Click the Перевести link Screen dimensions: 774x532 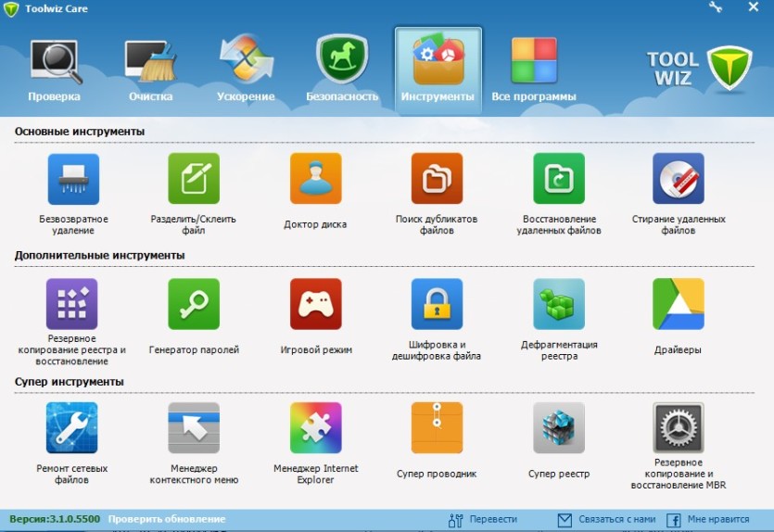click(x=482, y=520)
